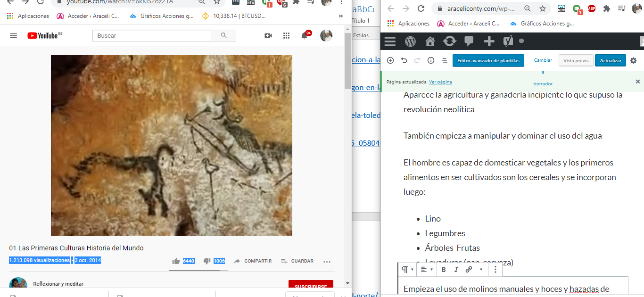Expand hidden bookmarks chevron in YouTube window
The image size is (644, 297).
341,16
